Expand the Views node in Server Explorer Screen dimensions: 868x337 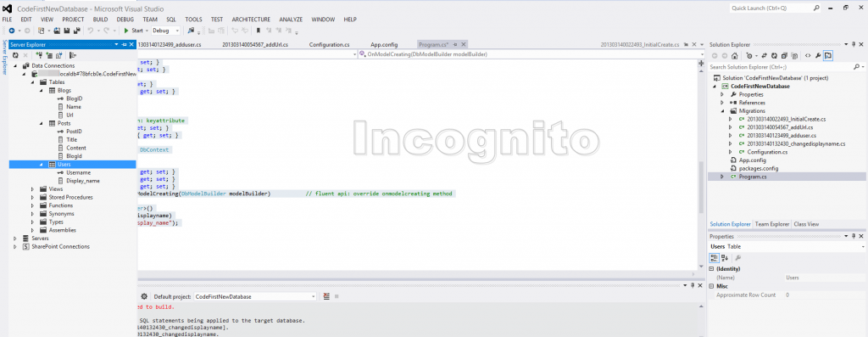(x=34, y=189)
